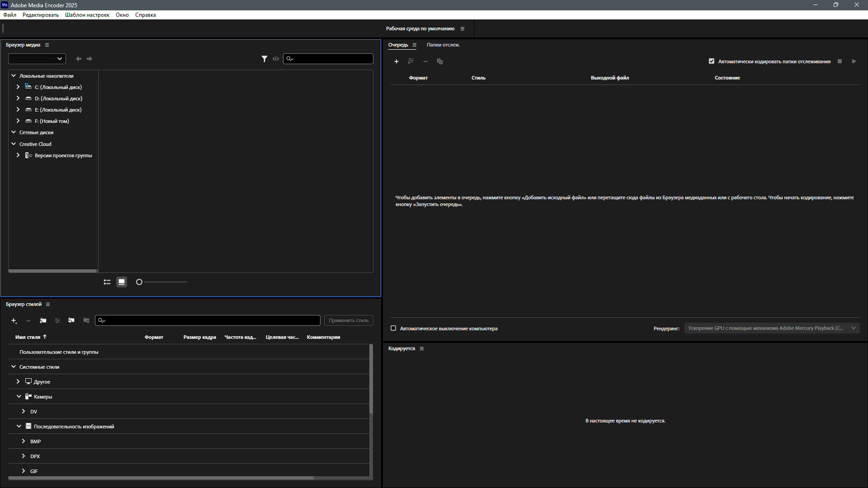Open the Шаблон настроек menu
The width and height of the screenshot is (868, 488).
pyautogui.click(x=87, y=15)
